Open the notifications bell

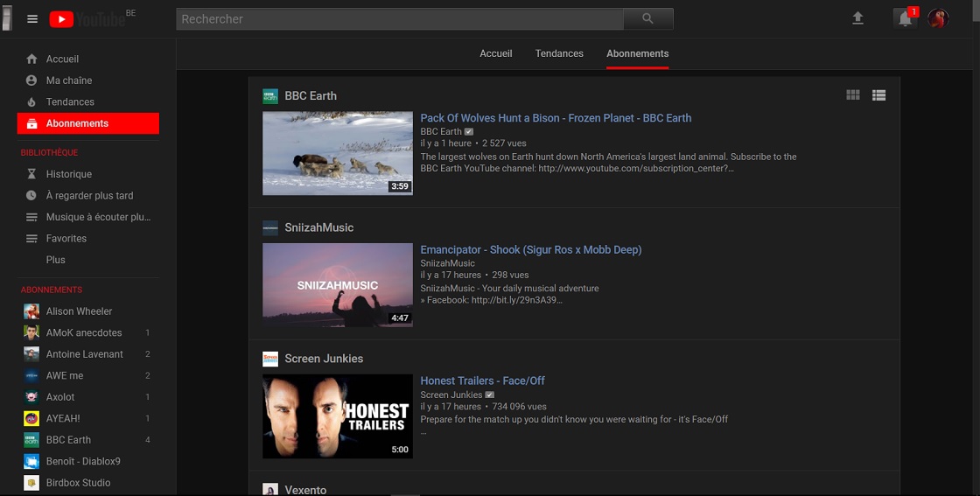coord(905,18)
